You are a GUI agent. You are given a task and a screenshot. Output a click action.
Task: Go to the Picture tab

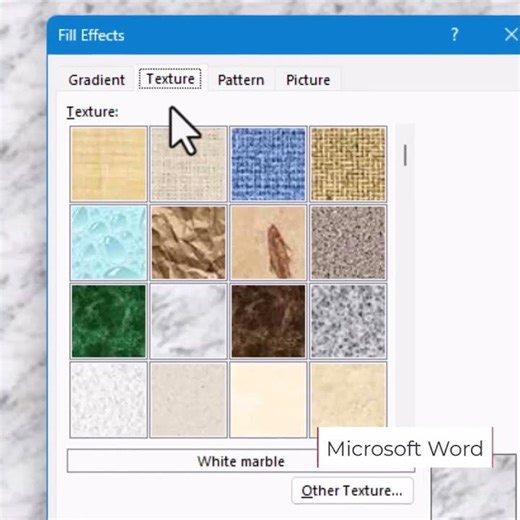pyautogui.click(x=308, y=80)
